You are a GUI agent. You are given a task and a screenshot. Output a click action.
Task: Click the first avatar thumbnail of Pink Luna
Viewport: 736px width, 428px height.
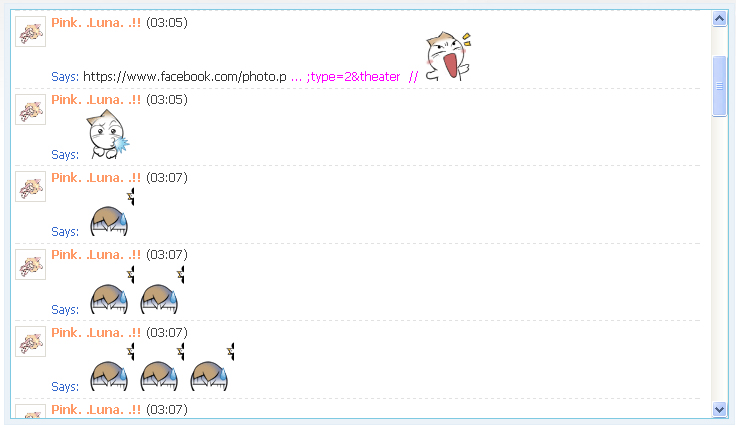pyautogui.click(x=31, y=31)
